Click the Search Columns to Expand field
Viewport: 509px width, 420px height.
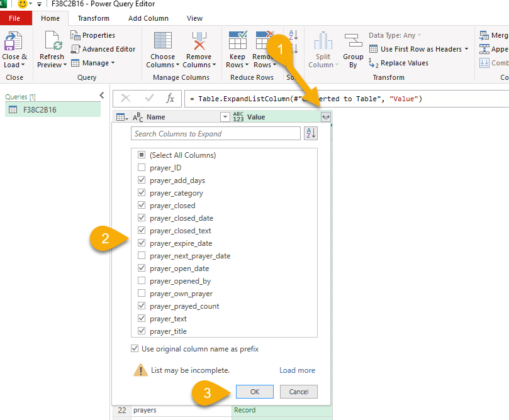[216, 133]
